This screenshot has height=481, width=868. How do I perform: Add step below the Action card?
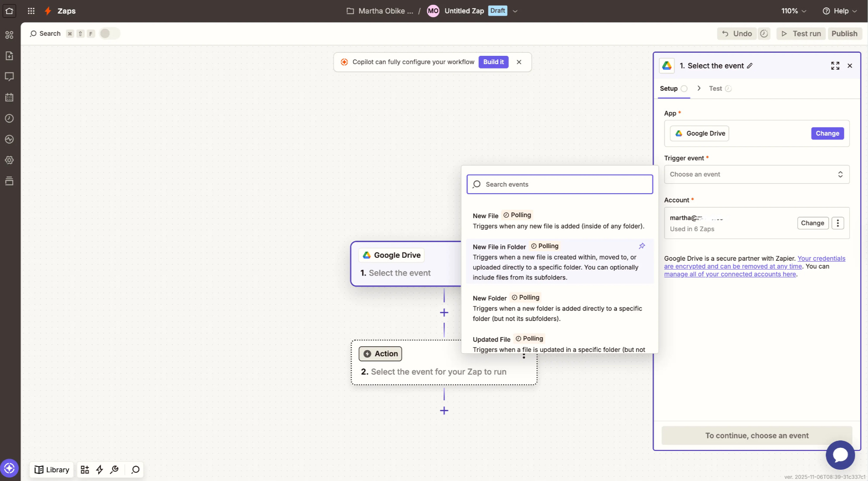(x=444, y=411)
